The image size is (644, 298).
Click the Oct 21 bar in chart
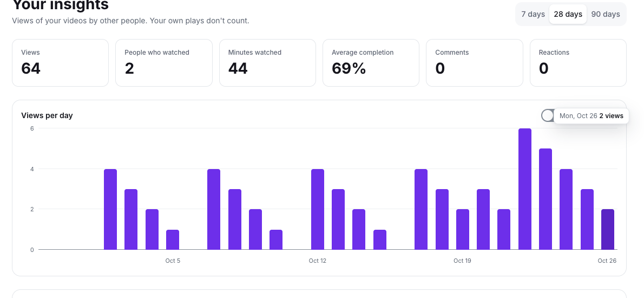[504, 229]
